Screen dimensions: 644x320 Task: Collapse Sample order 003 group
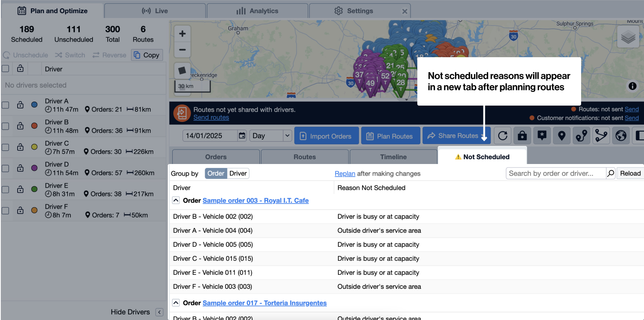[x=176, y=200]
